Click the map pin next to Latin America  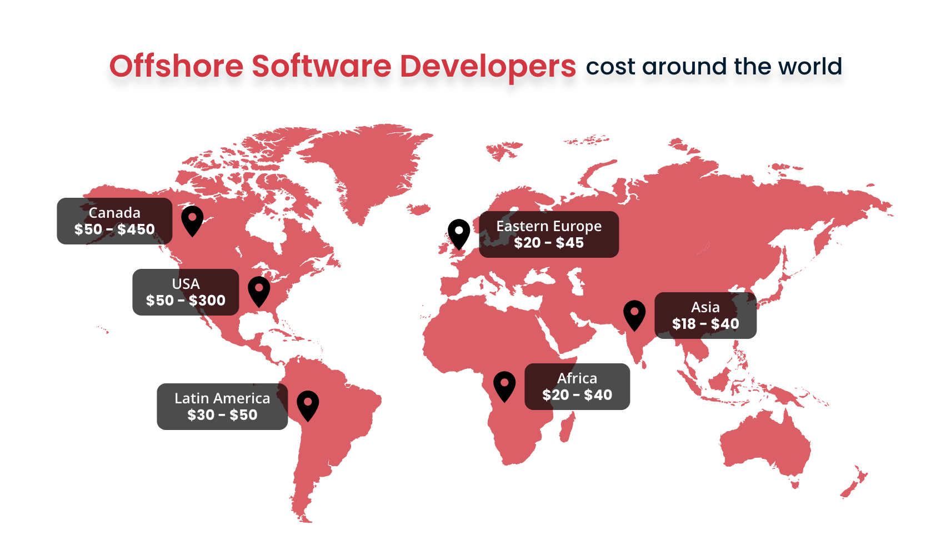pos(308,406)
